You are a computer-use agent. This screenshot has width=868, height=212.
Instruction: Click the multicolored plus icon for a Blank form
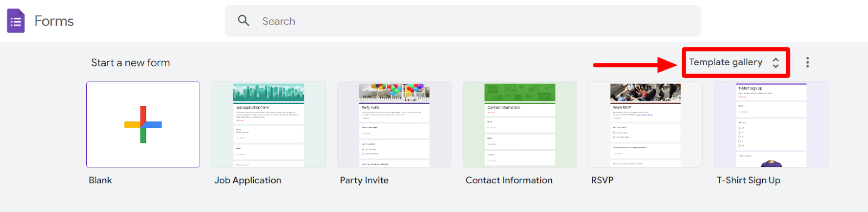[143, 124]
